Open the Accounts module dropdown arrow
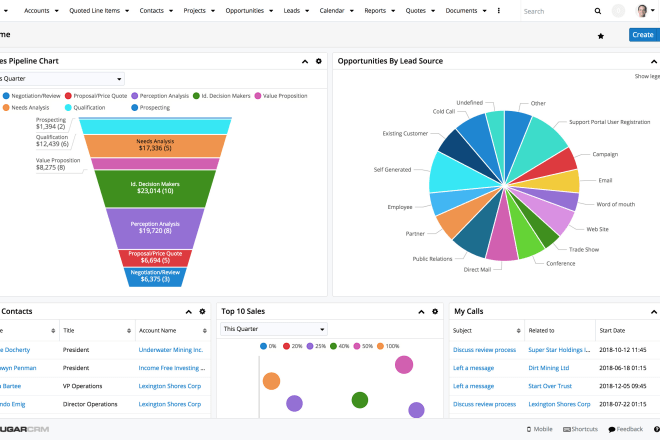Viewport: 660px width, 440px height. [x=56, y=11]
